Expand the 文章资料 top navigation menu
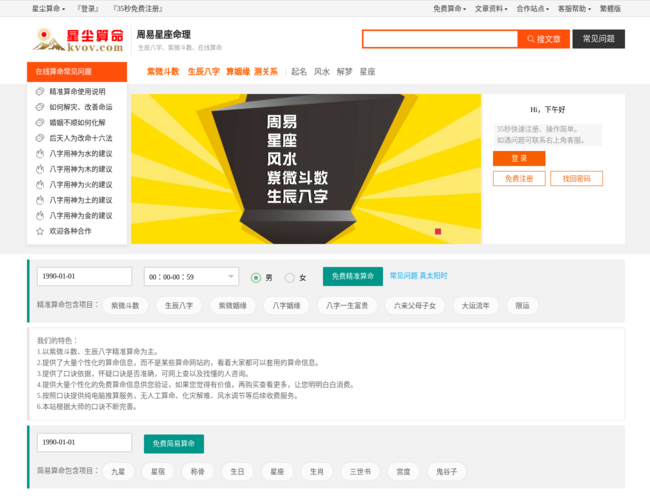 pos(491,8)
